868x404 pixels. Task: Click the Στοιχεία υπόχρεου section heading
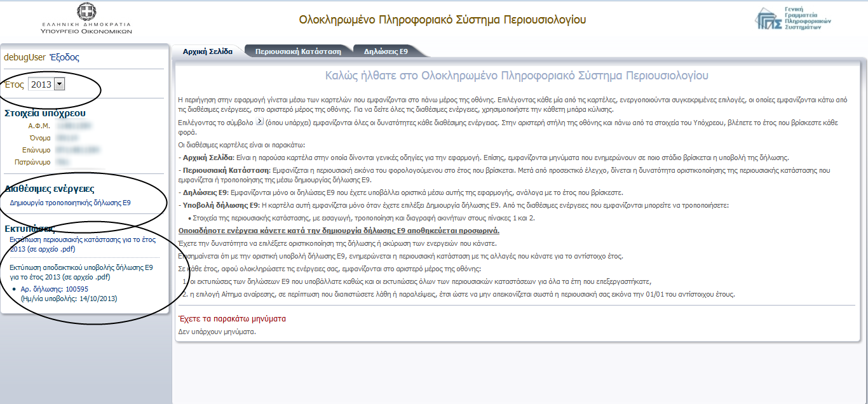point(44,113)
